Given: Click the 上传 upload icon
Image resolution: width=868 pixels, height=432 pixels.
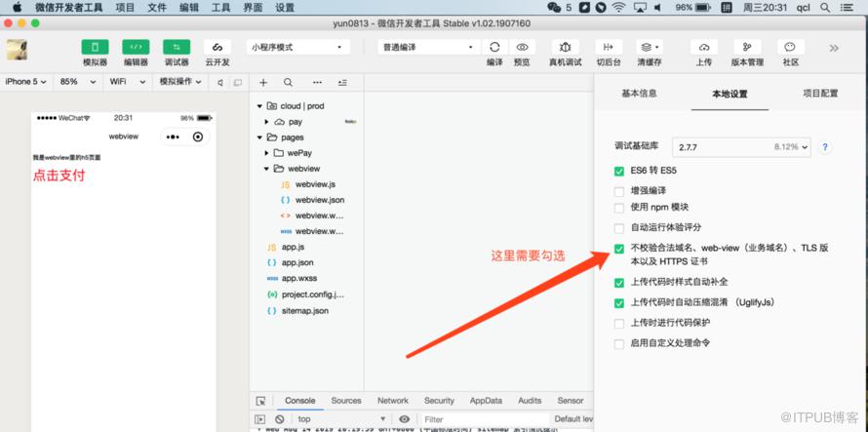Looking at the screenshot, I should [x=704, y=47].
